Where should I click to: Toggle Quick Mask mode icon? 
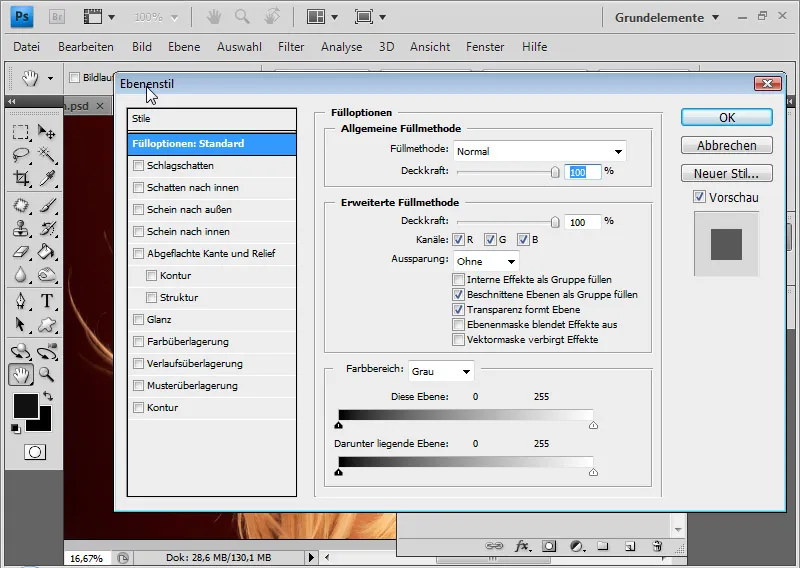click(x=35, y=452)
